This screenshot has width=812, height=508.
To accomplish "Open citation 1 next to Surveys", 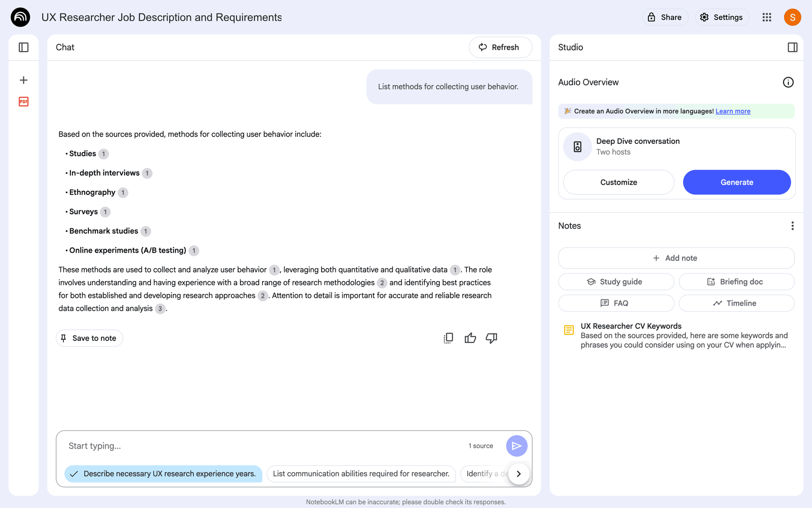I will tap(105, 212).
